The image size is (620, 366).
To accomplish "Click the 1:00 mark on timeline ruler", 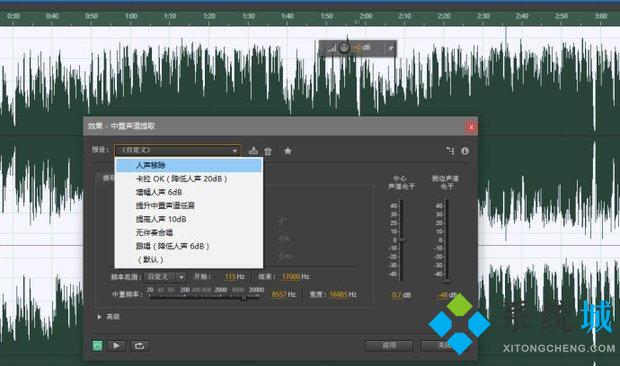I will (x=131, y=16).
